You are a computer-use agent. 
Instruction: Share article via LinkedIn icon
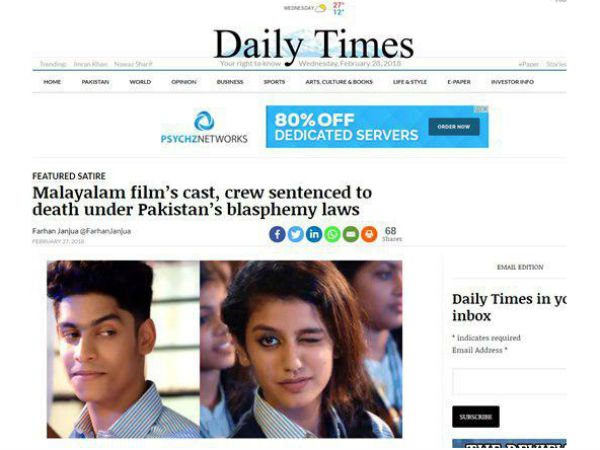click(x=314, y=234)
